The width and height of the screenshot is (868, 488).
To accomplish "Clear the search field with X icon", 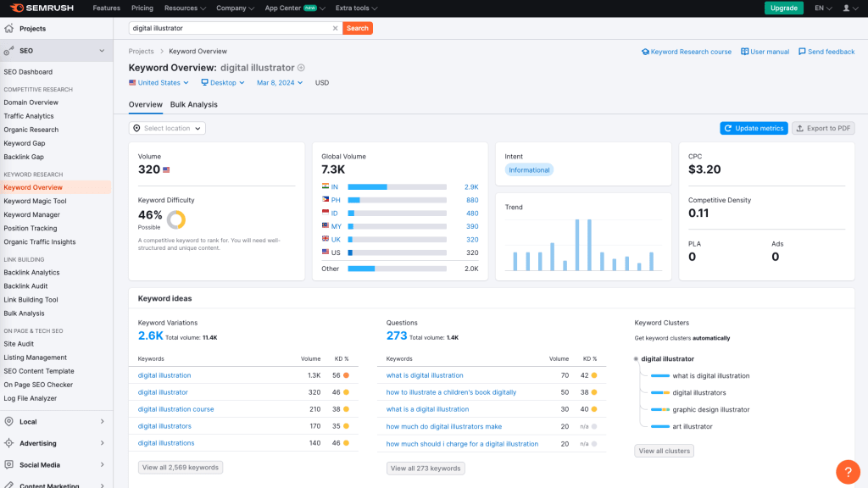I will tap(335, 28).
